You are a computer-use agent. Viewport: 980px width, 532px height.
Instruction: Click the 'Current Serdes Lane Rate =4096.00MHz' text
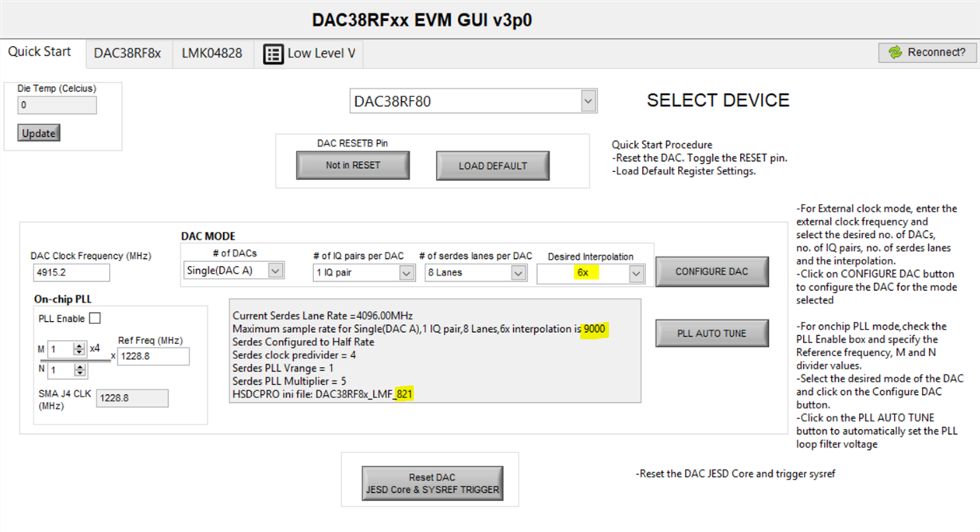(323, 316)
